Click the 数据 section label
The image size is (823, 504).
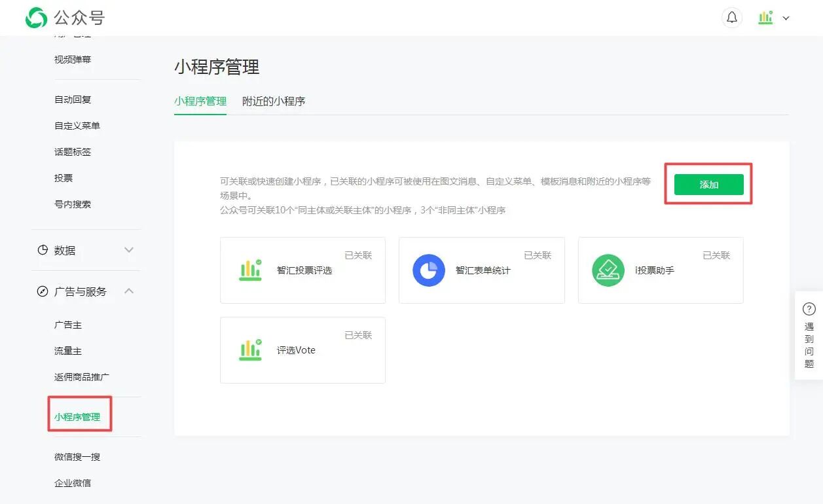[x=65, y=250]
